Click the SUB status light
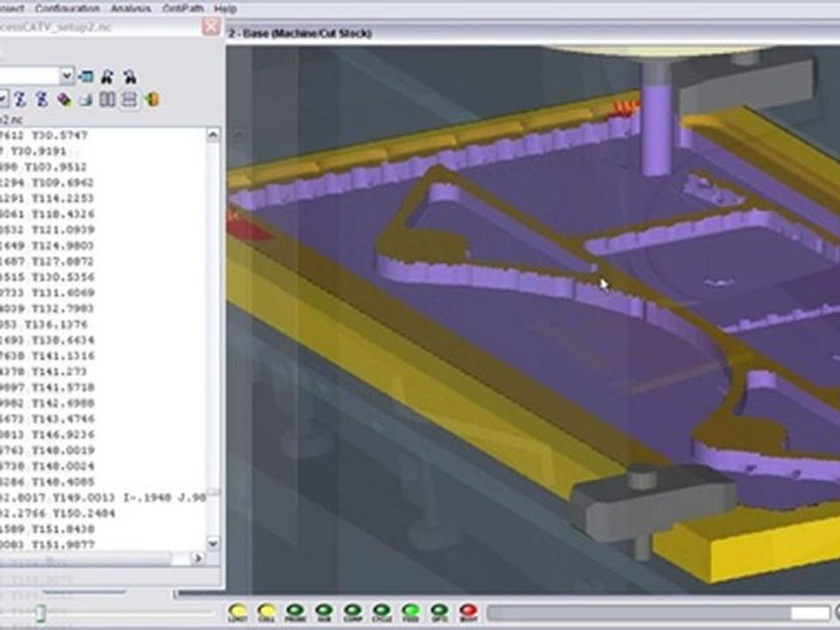The height and width of the screenshot is (630, 840). pos(324,612)
